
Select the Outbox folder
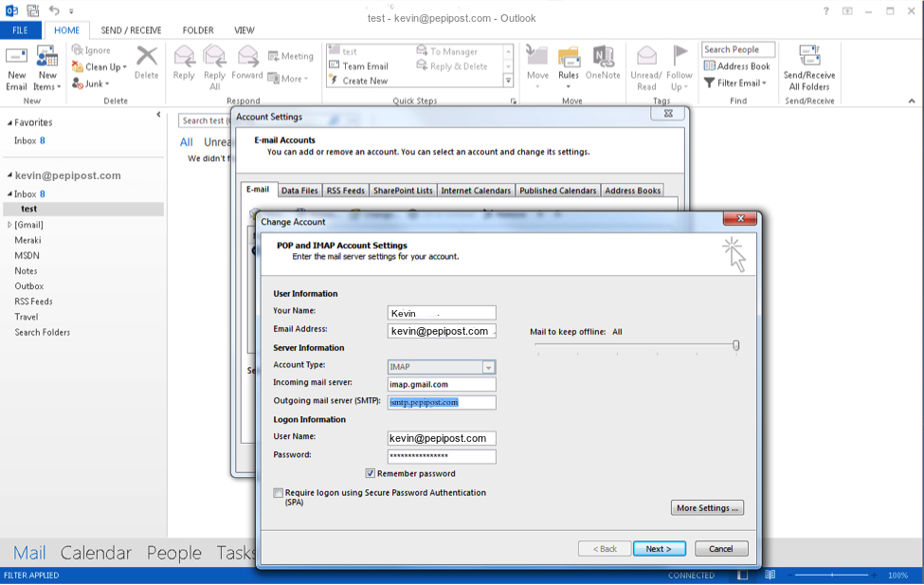point(28,286)
